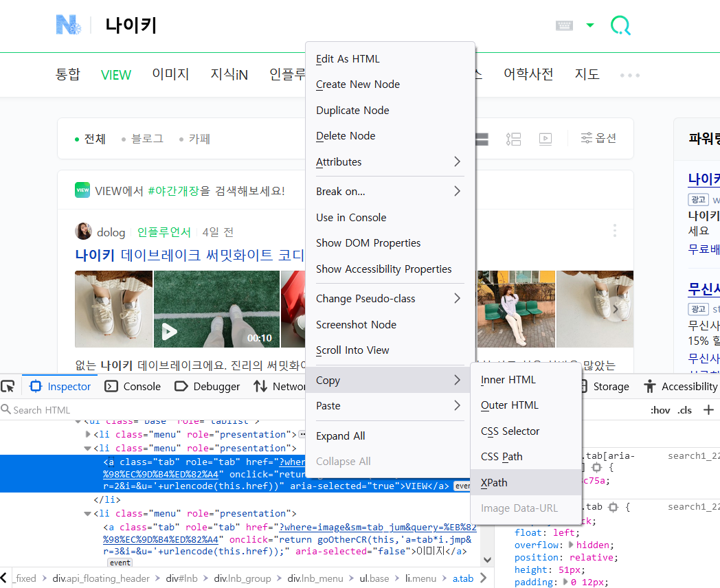The width and height of the screenshot is (720, 588).
Task: Switch to the video view icon
Action: coord(545,139)
